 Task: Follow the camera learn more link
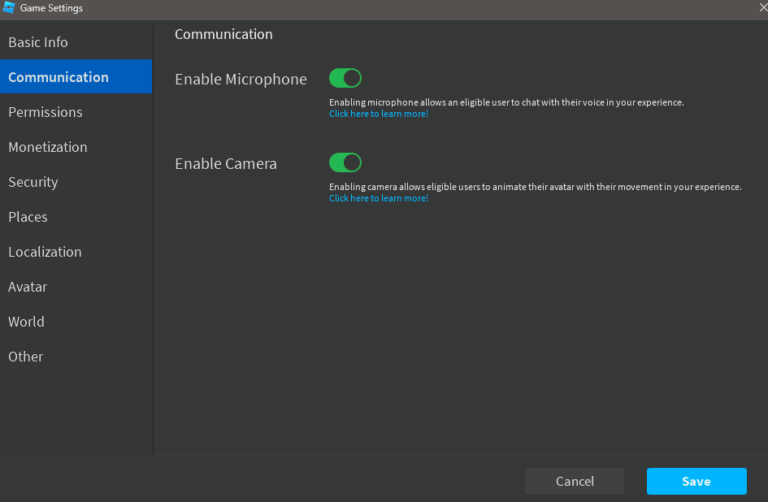pyautogui.click(x=379, y=198)
